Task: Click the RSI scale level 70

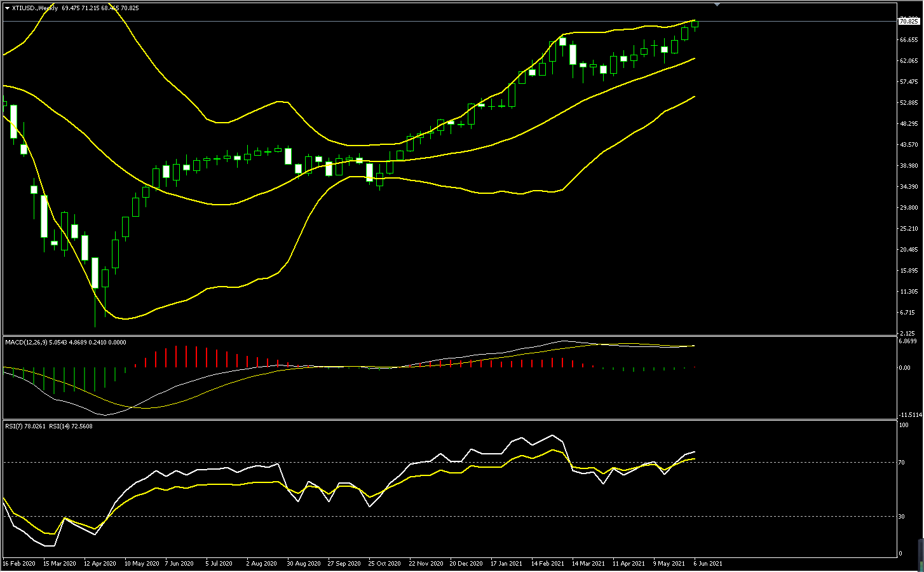Action: tap(902, 463)
